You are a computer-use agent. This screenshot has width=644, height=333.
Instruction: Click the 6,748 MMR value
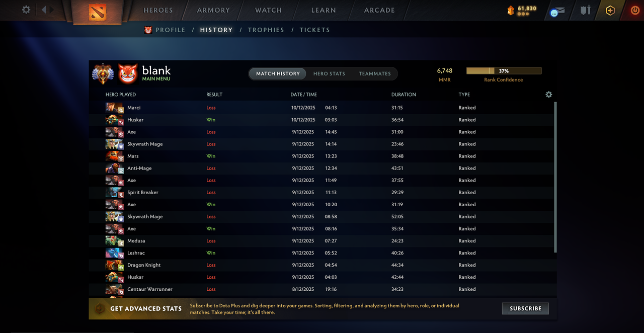[444, 71]
